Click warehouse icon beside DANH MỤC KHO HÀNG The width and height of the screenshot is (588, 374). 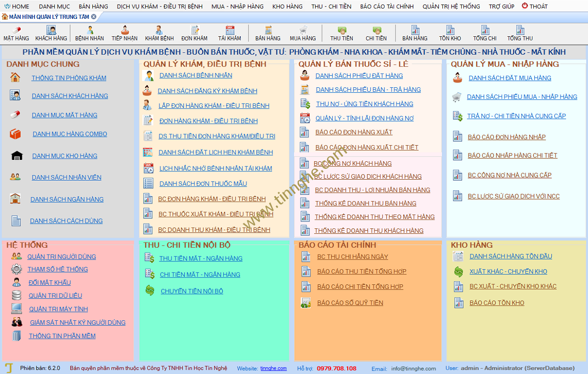click(17, 155)
